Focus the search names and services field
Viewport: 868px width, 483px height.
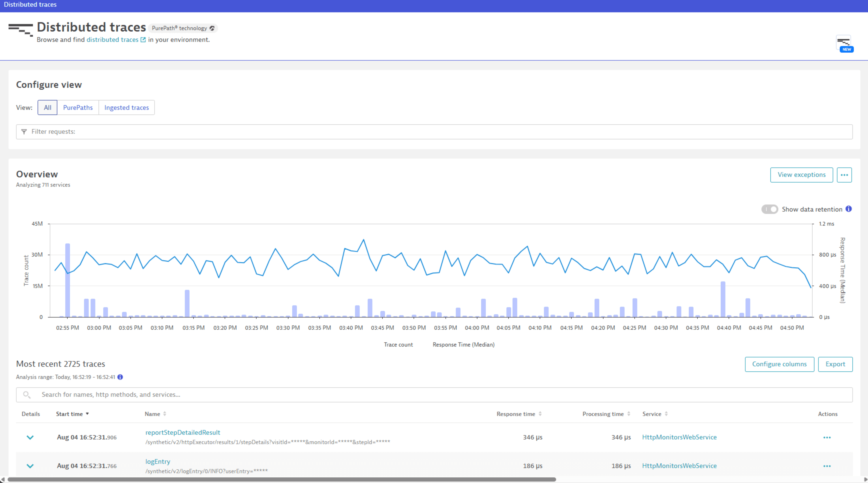point(434,395)
